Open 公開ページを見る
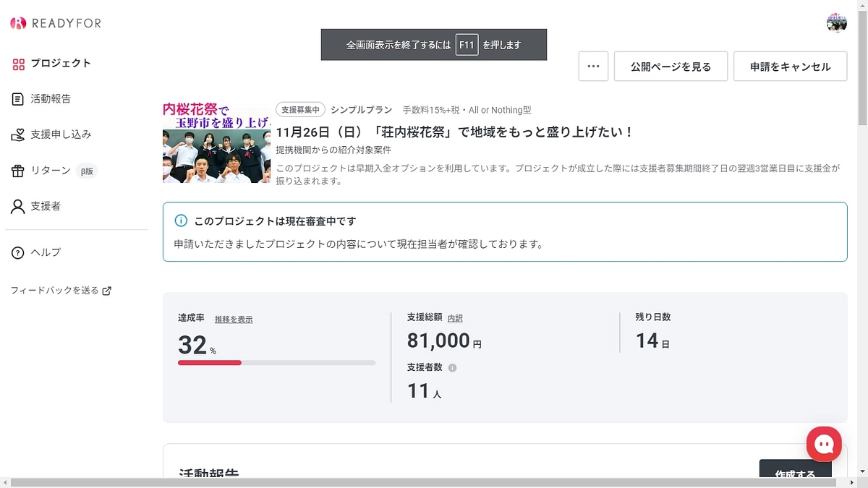 tap(671, 66)
